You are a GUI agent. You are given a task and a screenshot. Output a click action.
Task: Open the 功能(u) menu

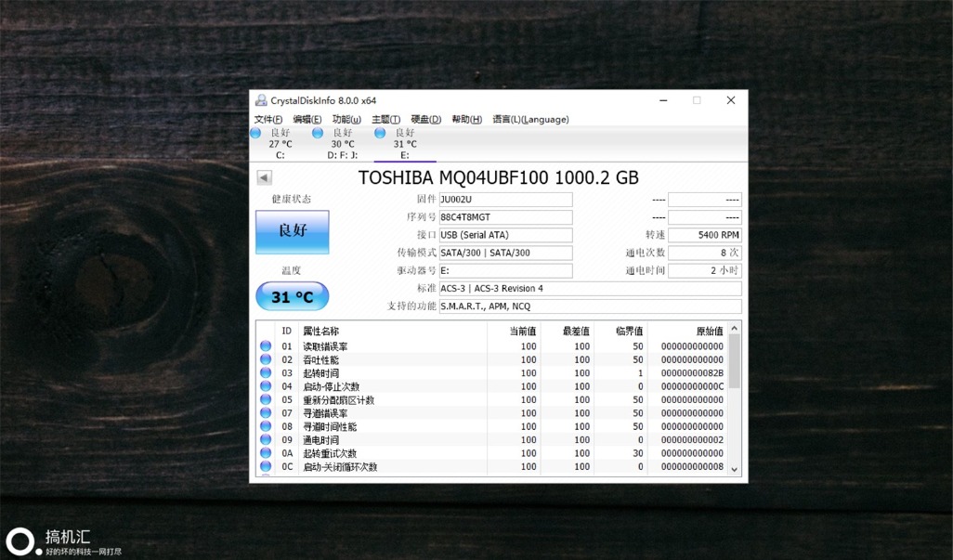(346, 119)
